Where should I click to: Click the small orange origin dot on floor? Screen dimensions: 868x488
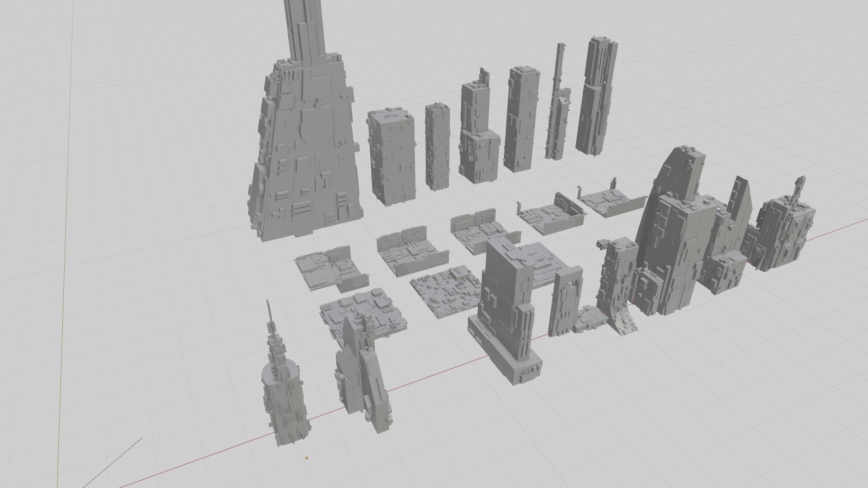(x=307, y=458)
